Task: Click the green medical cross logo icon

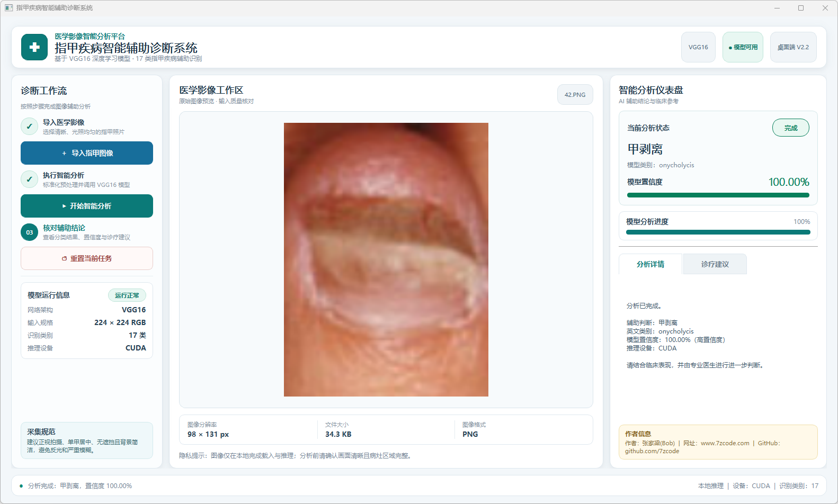Action: point(34,47)
